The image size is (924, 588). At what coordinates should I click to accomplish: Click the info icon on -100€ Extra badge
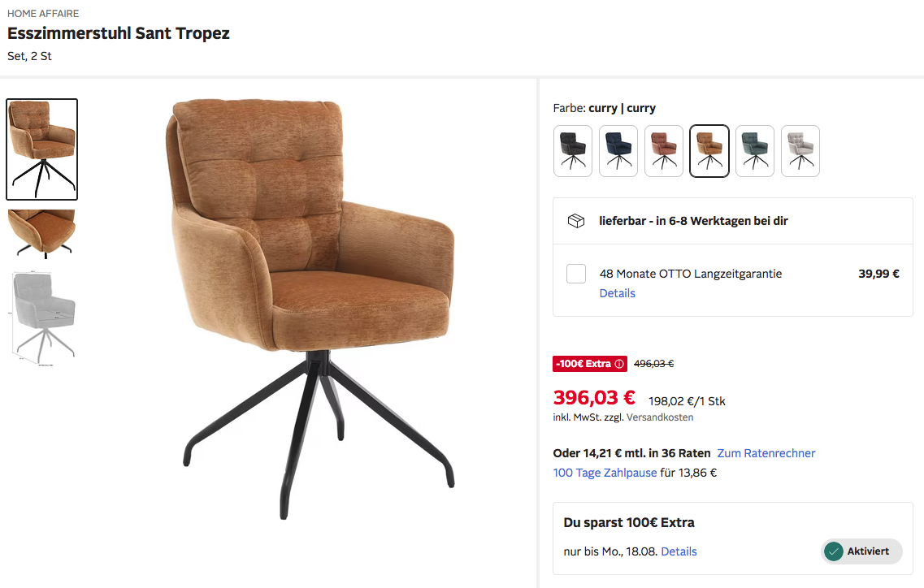[x=619, y=364]
